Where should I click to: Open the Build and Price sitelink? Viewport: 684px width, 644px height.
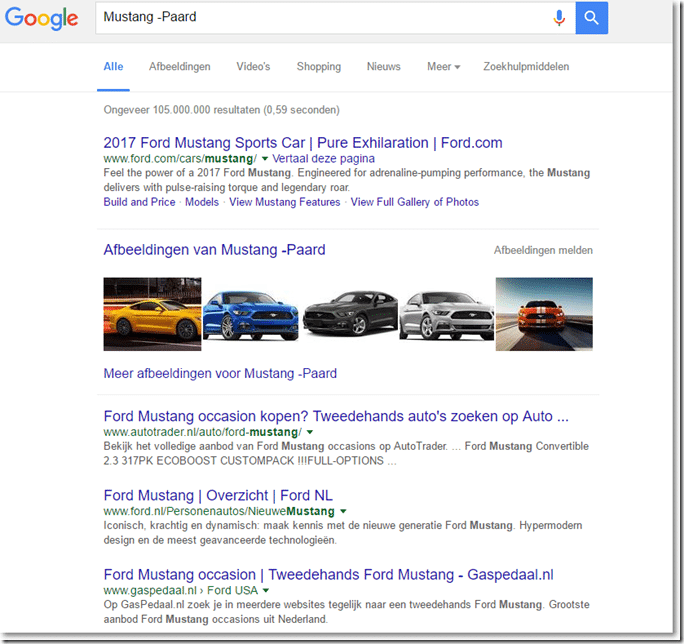click(x=139, y=202)
